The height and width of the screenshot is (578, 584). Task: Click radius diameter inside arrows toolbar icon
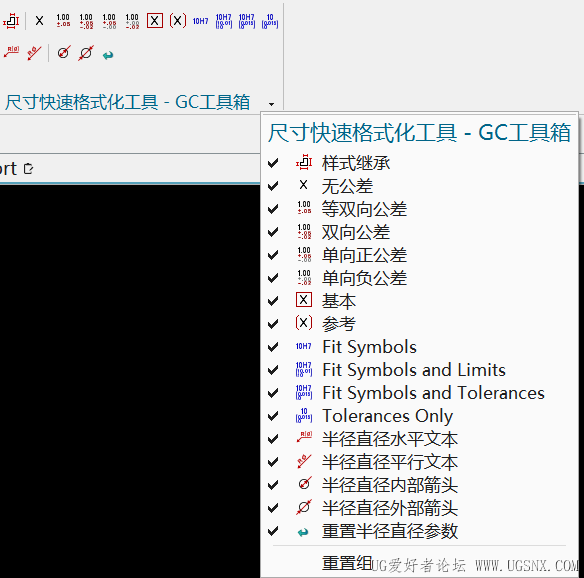[x=63, y=53]
